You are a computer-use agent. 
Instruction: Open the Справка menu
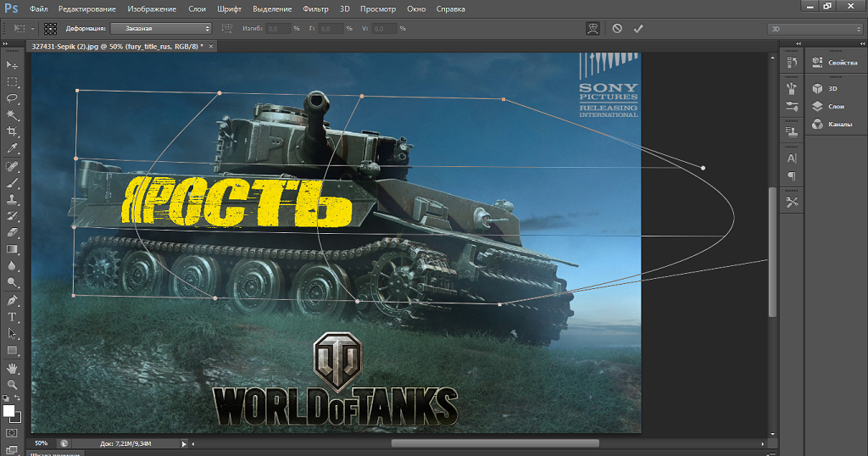tap(451, 8)
